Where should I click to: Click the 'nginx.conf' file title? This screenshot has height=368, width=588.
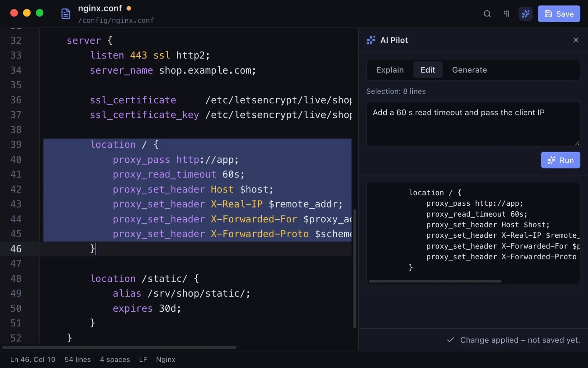click(100, 8)
